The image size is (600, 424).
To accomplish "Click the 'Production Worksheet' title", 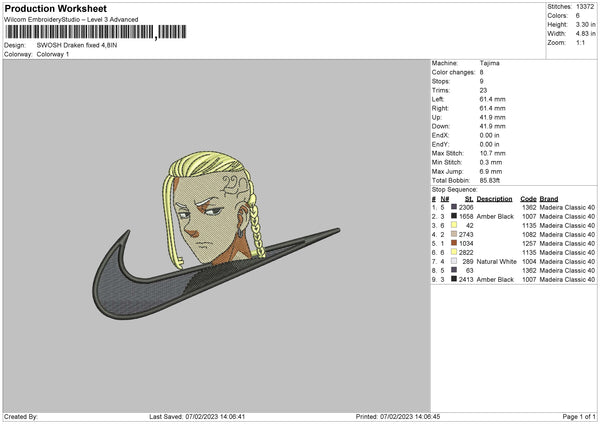I will [55, 8].
